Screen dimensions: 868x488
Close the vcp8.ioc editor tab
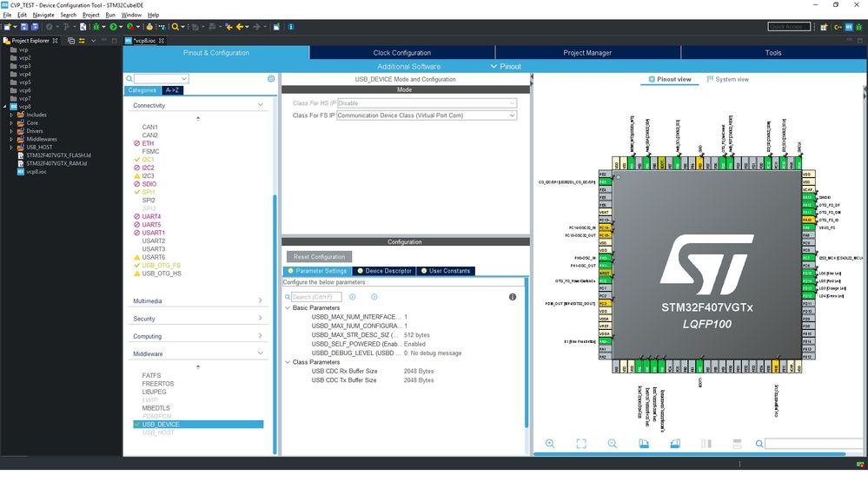tap(162, 41)
